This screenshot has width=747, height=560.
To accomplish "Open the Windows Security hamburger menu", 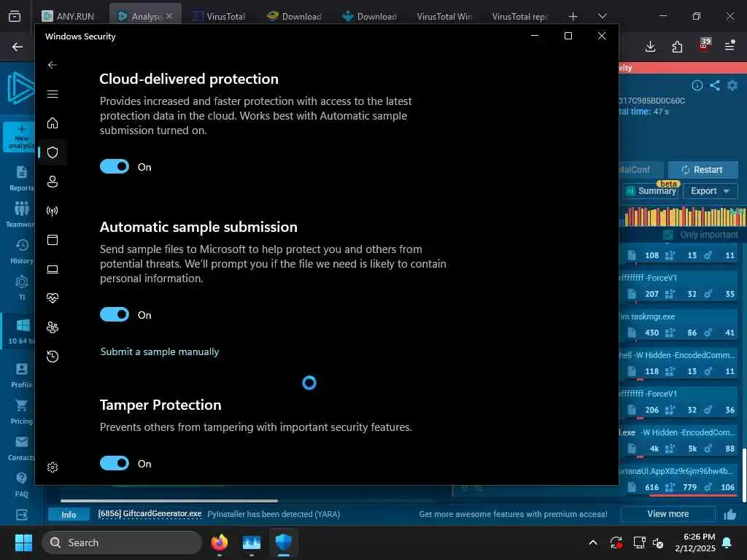I will [x=53, y=94].
